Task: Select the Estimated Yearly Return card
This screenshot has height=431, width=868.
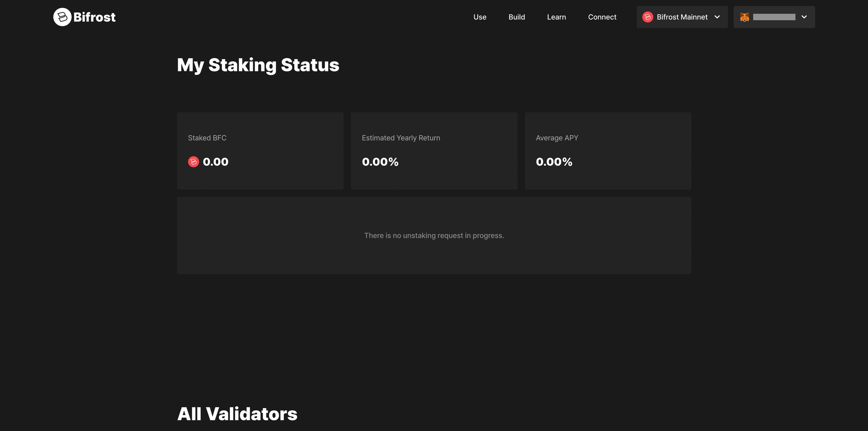Action: [434, 150]
